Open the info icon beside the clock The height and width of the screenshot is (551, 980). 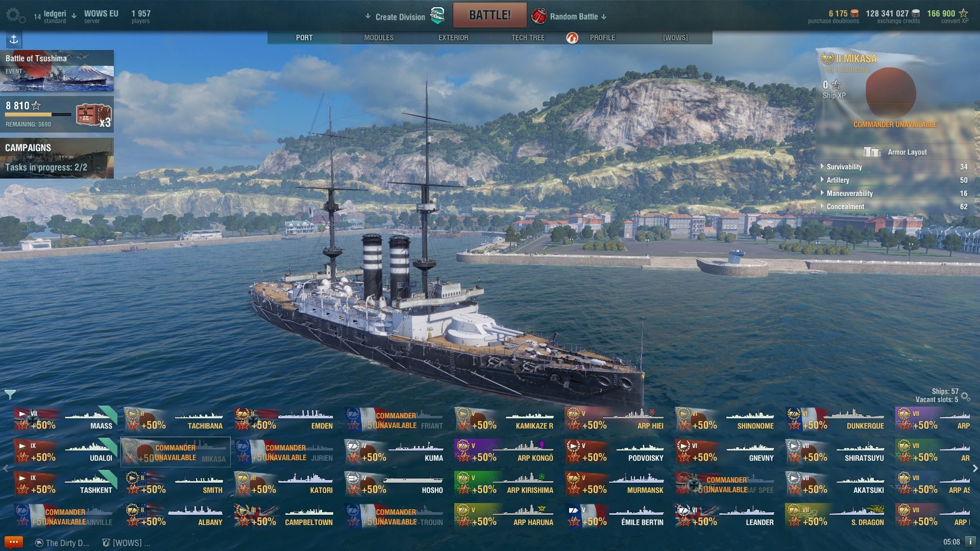(970, 542)
